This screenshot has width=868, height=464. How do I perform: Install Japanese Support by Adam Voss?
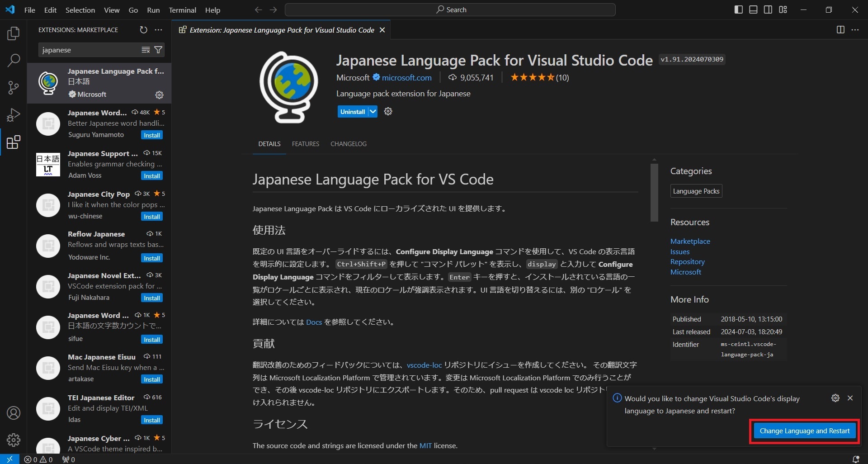click(x=151, y=176)
